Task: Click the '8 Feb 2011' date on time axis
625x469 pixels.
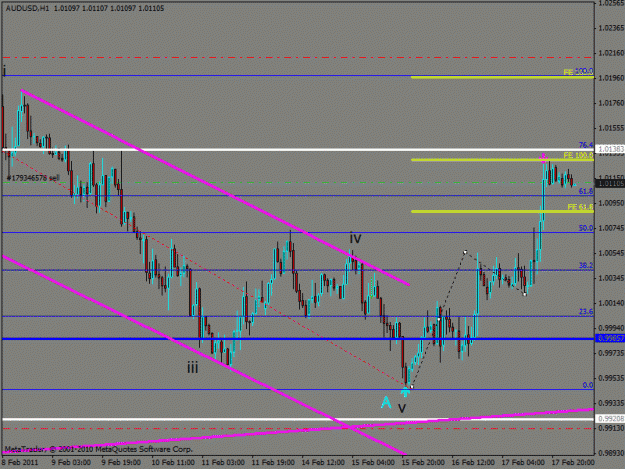Action: [20, 462]
